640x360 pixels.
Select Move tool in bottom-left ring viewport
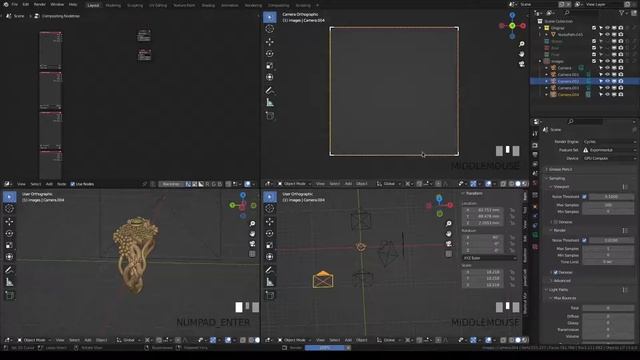click(x=9, y=221)
